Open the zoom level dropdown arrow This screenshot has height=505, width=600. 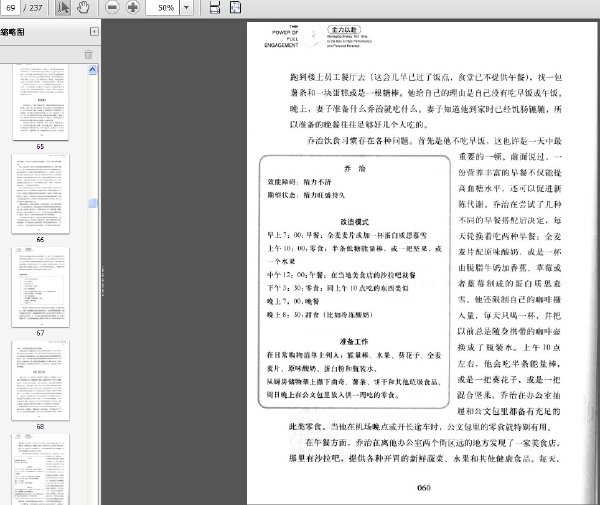pos(186,8)
